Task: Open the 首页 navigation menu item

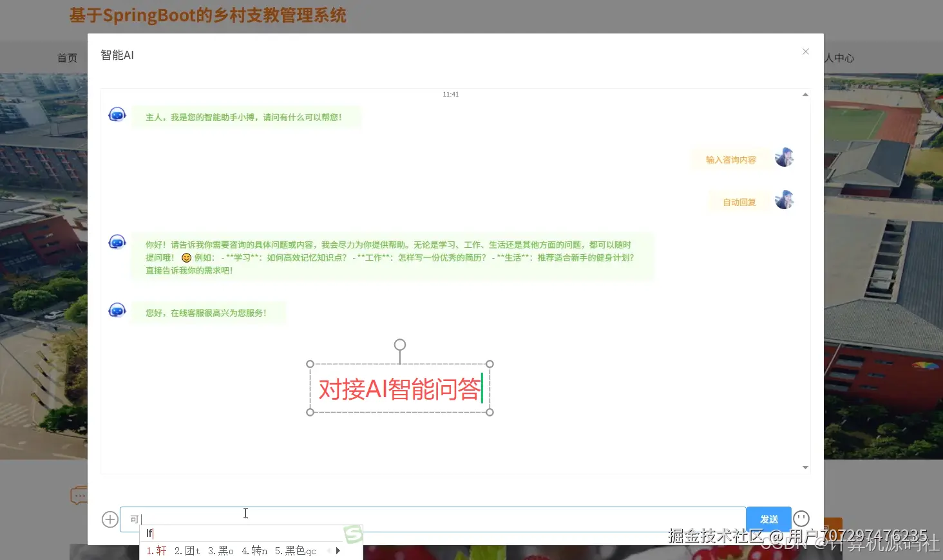Action: pyautogui.click(x=67, y=57)
